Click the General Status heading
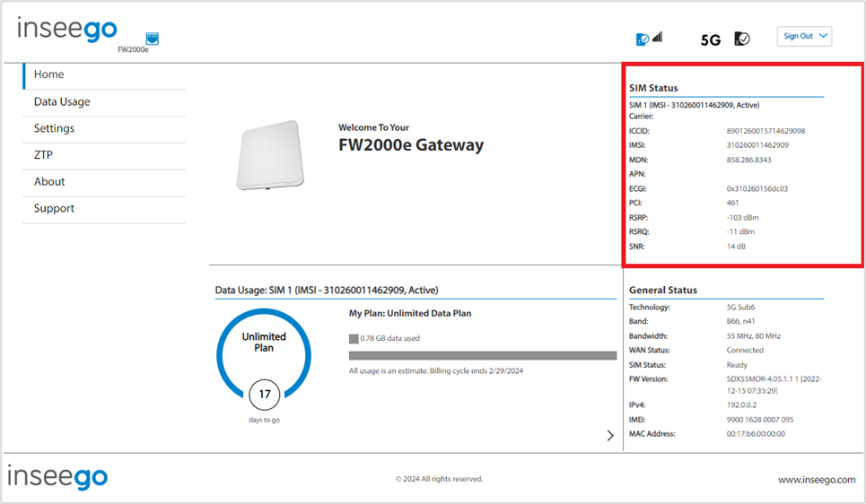This screenshot has width=866, height=504. click(663, 291)
